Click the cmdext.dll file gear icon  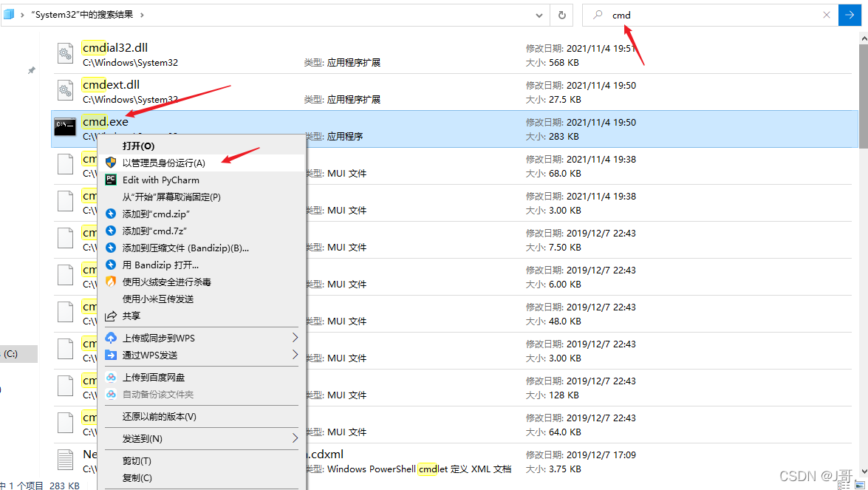click(x=65, y=91)
